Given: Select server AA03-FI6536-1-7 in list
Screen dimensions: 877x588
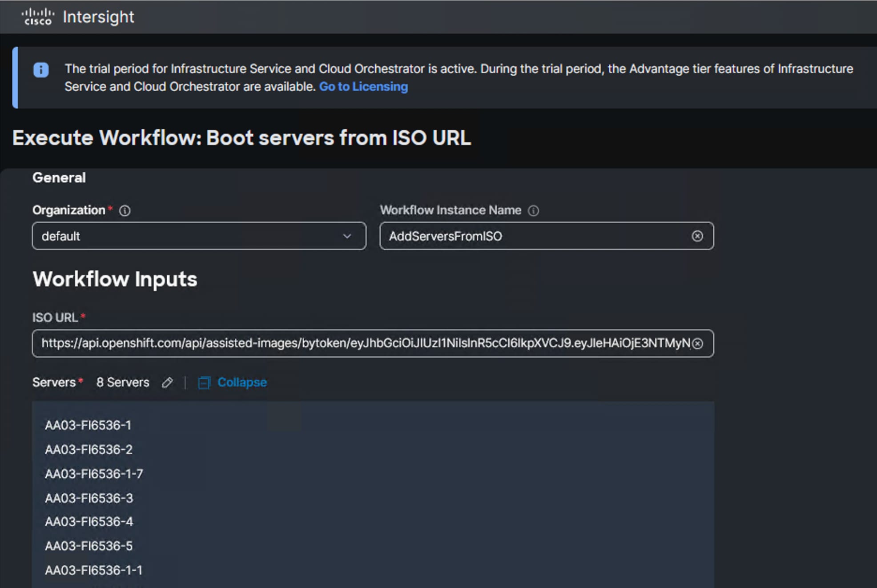Looking at the screenshot, I should click(x=94, y=474).
